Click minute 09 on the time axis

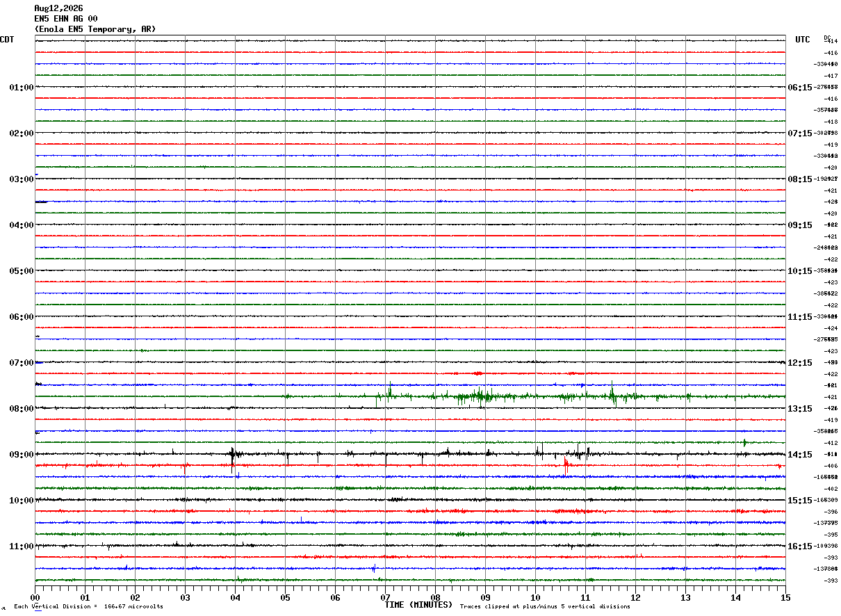[x=485, y=597]
